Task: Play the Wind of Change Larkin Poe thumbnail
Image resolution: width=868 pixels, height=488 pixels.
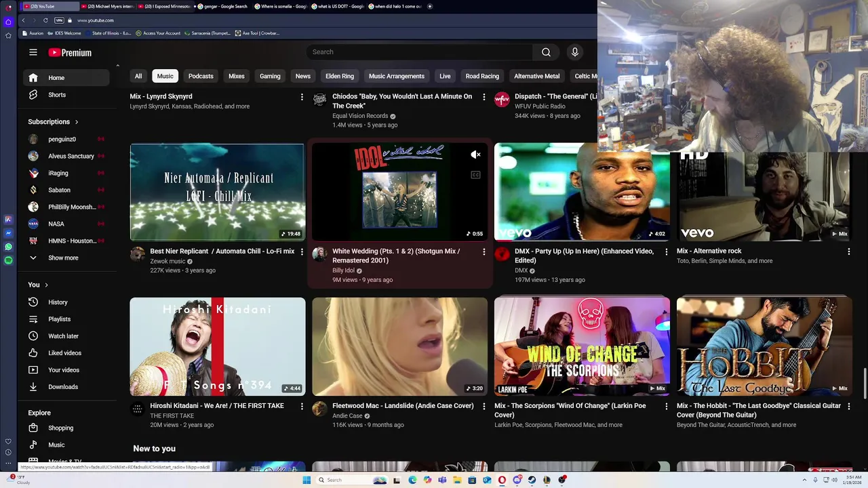Action: tap(582, 346)
